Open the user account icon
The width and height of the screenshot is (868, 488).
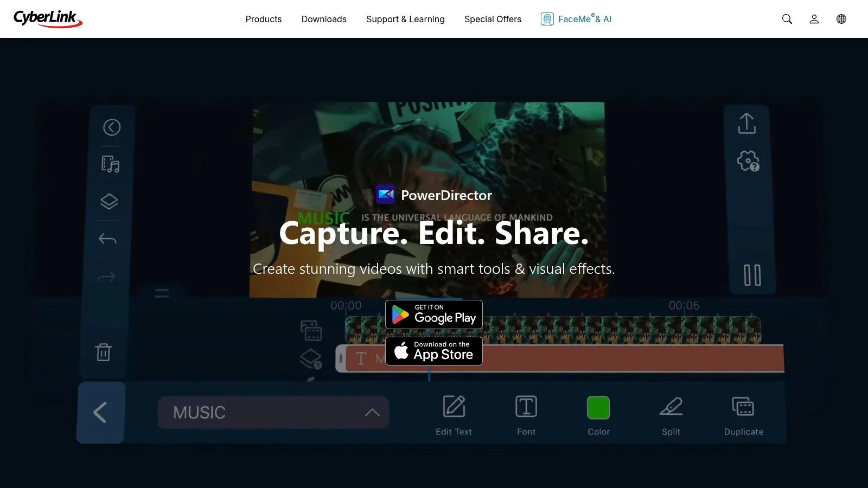click(x=814, y=19)
